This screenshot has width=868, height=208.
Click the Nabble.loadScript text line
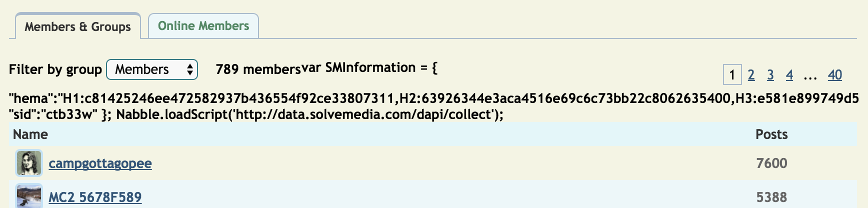click(310, 114)
